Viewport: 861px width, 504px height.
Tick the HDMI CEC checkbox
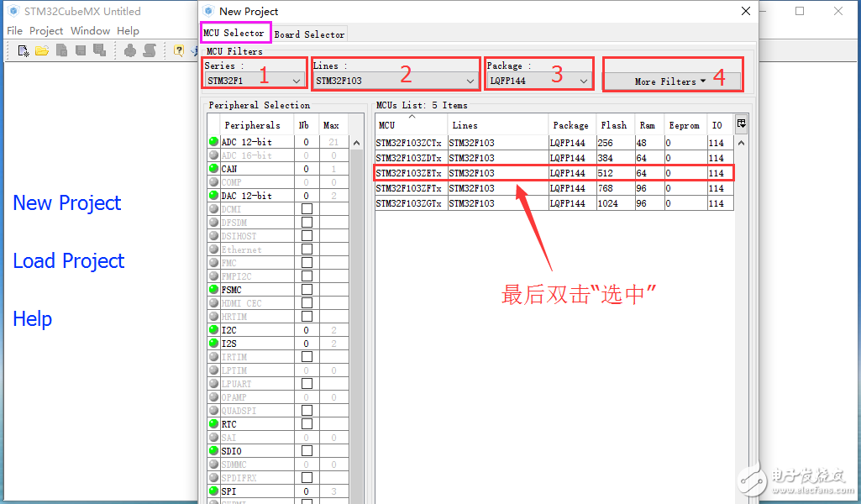coord(307,303)
